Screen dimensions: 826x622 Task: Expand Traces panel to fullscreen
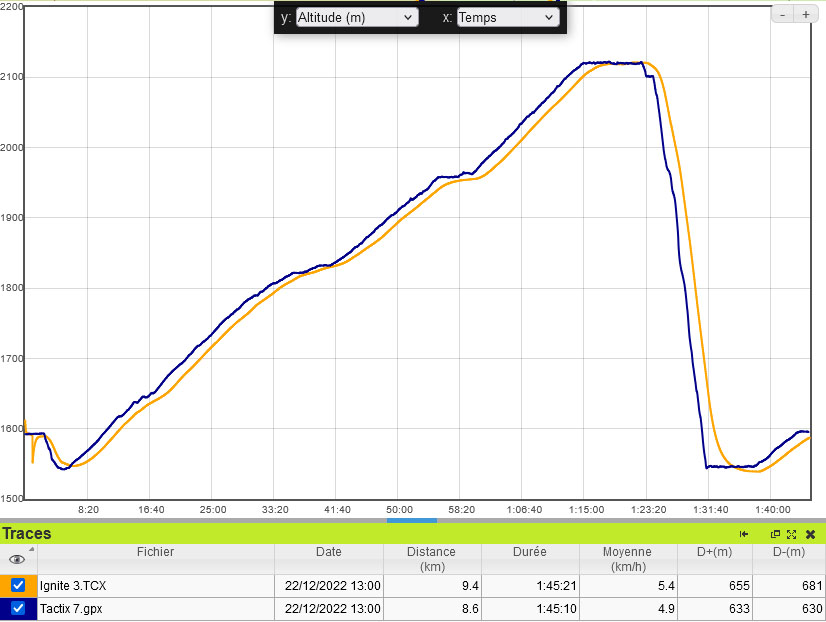click(791, 534)
